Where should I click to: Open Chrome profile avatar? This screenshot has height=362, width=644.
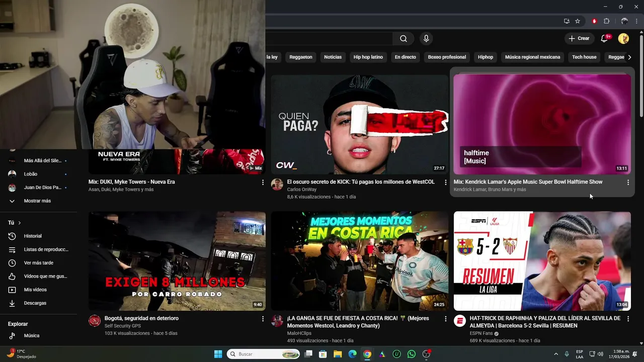(624, 21)
